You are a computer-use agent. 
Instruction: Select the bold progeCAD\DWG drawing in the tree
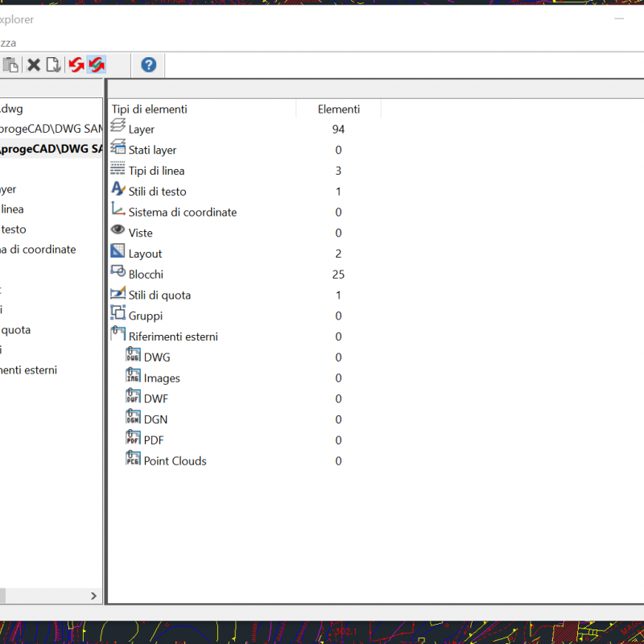click(52, 148)
